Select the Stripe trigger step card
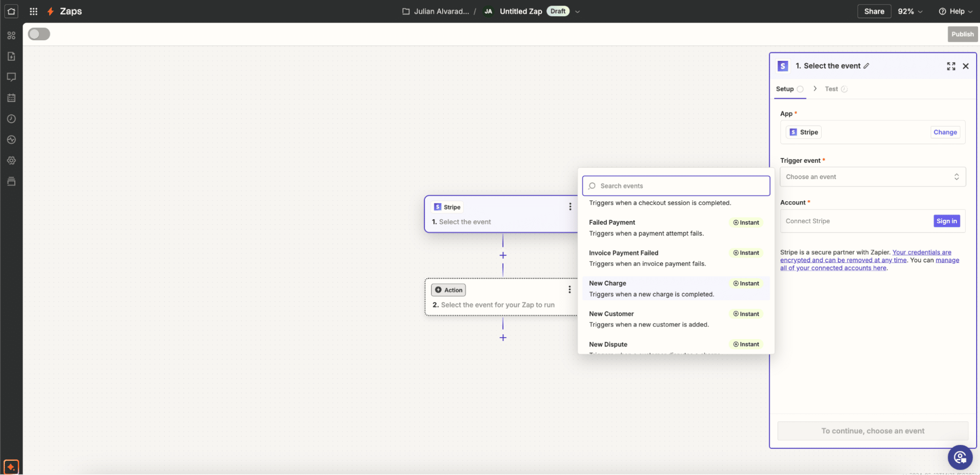Image resolution: width=980 pixels, height=475 pixels. coord(501,214)
